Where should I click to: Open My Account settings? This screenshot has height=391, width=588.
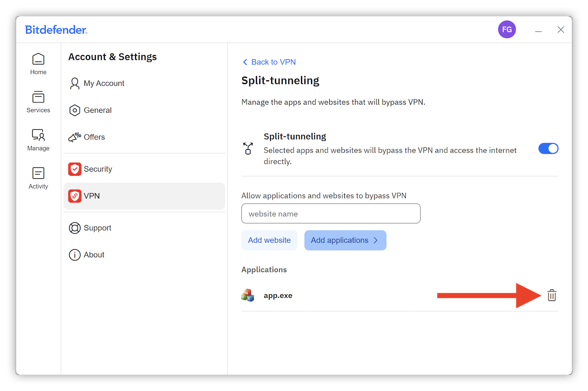click(144, 83)
